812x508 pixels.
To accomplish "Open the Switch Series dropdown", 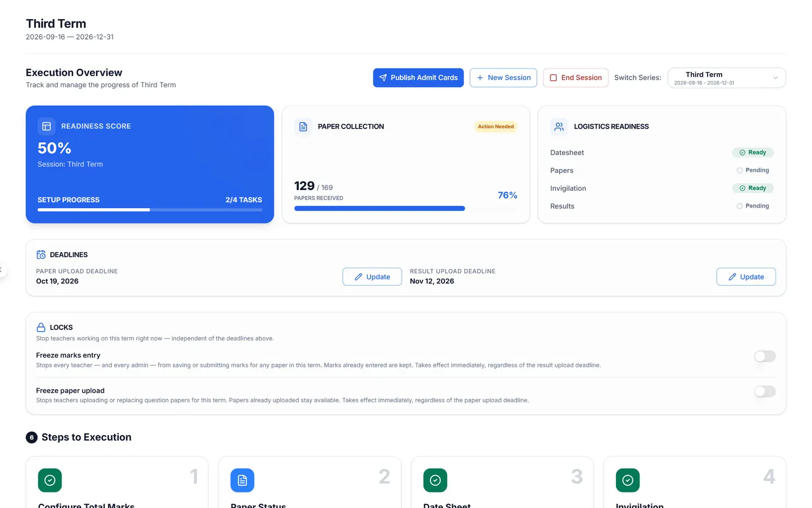I will click(x=727, y=78).
